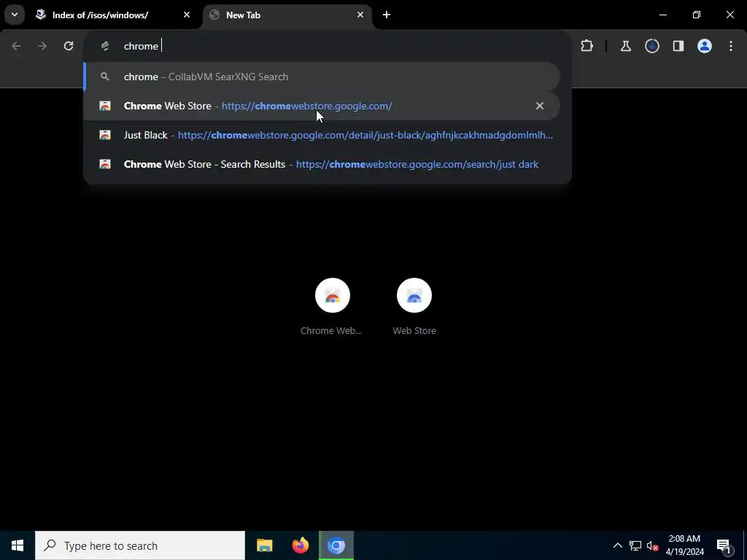Open the profile avatar menu

click(x=704, y=46)
